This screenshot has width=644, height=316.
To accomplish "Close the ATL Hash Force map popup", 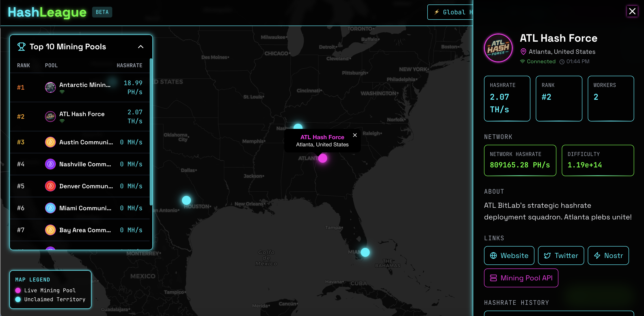I will click(355, 135).
